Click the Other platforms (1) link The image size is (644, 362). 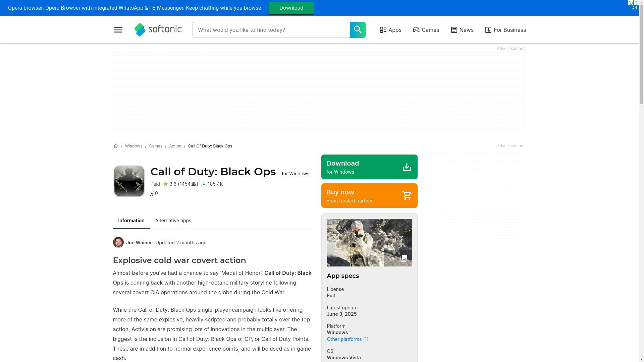[x=347, y=339]
